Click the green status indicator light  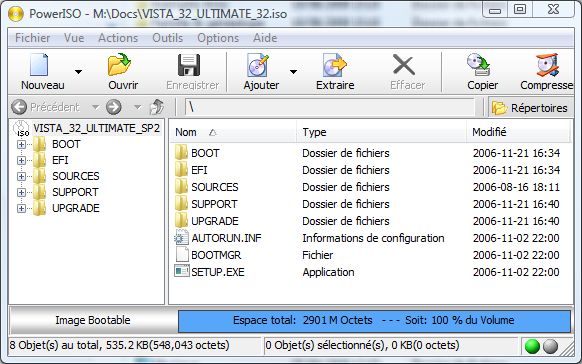[x=532, y=347]
